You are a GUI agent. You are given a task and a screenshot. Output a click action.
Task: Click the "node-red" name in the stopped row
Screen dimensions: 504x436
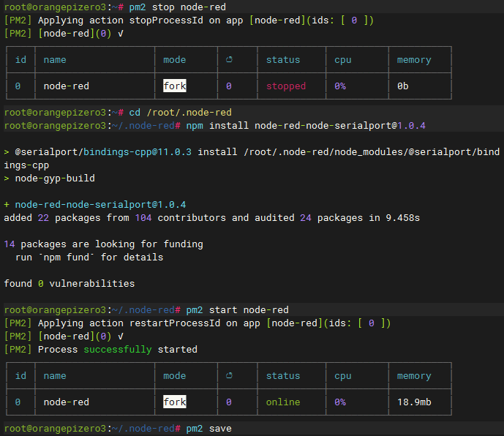point(67,86)
